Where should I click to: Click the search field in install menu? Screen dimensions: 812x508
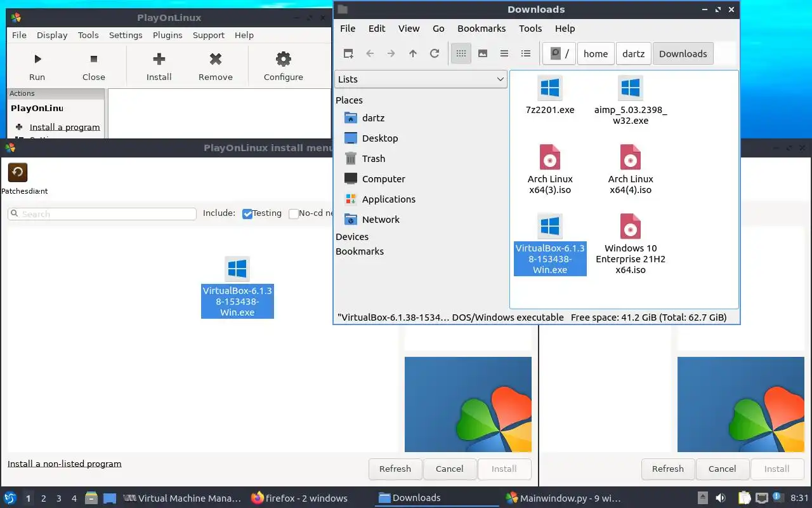click(102, 214)
